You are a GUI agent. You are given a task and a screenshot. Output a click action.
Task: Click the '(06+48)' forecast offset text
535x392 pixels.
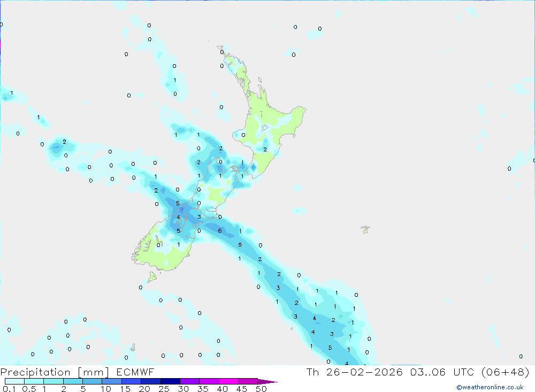506,372
